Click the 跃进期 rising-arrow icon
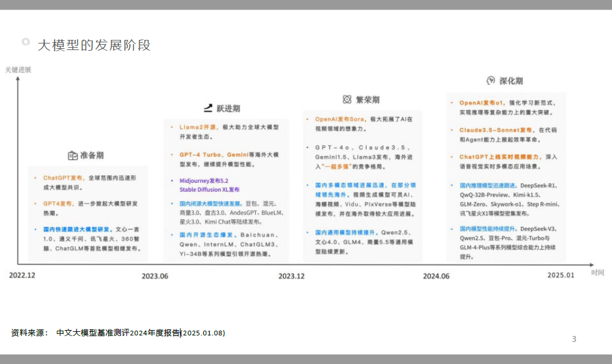Viewport: 612px width, 364px height. [209, 108]
